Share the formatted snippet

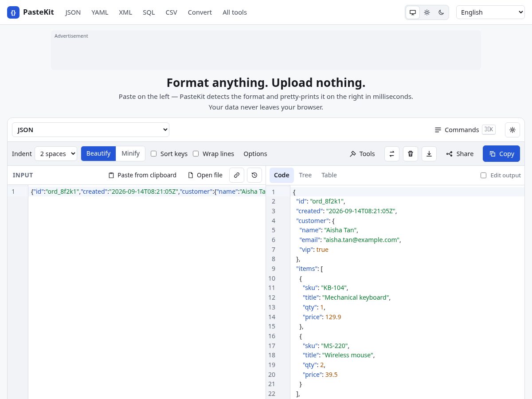point(460,154)
